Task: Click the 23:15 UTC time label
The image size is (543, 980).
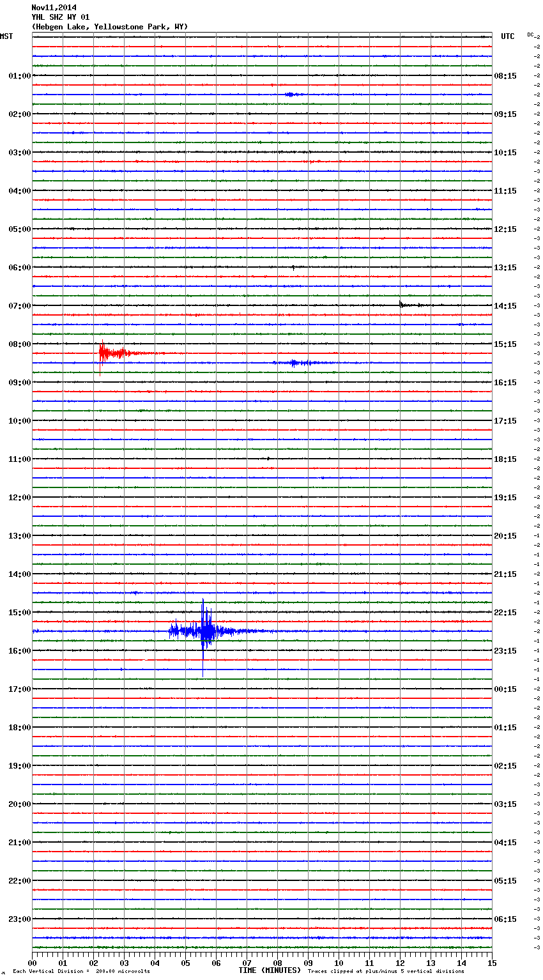Action: pos(505,651)
